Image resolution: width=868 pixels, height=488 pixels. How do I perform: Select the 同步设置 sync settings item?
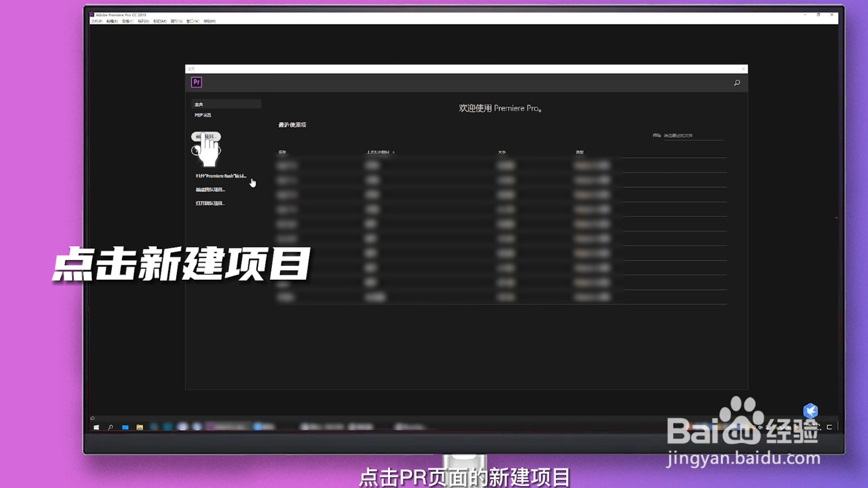click(203, 115)
